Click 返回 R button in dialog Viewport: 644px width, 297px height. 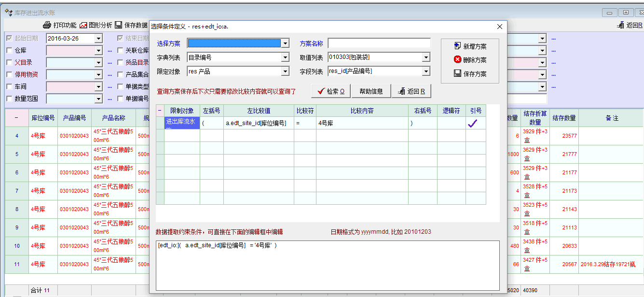tap(411, 91)
